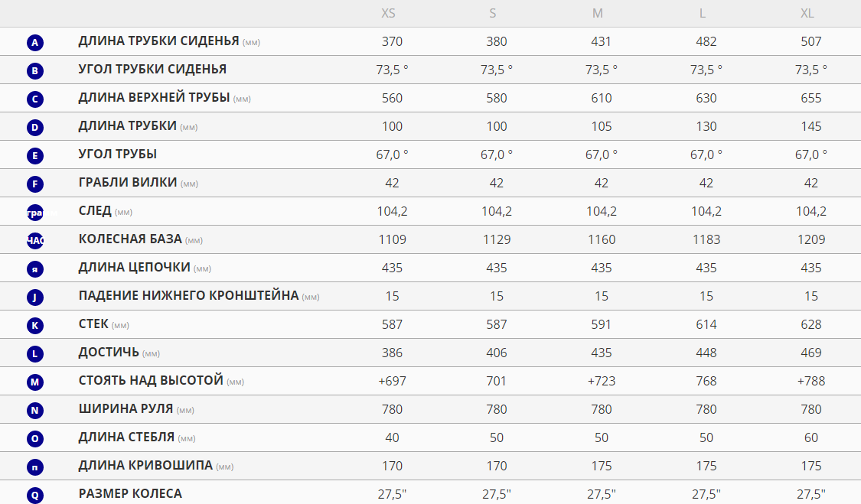Viewport: 861px width, 504px height.
Task: Click the КОЛЕСНАЯ БАЗА row label
Action: [x=130, y=239]
